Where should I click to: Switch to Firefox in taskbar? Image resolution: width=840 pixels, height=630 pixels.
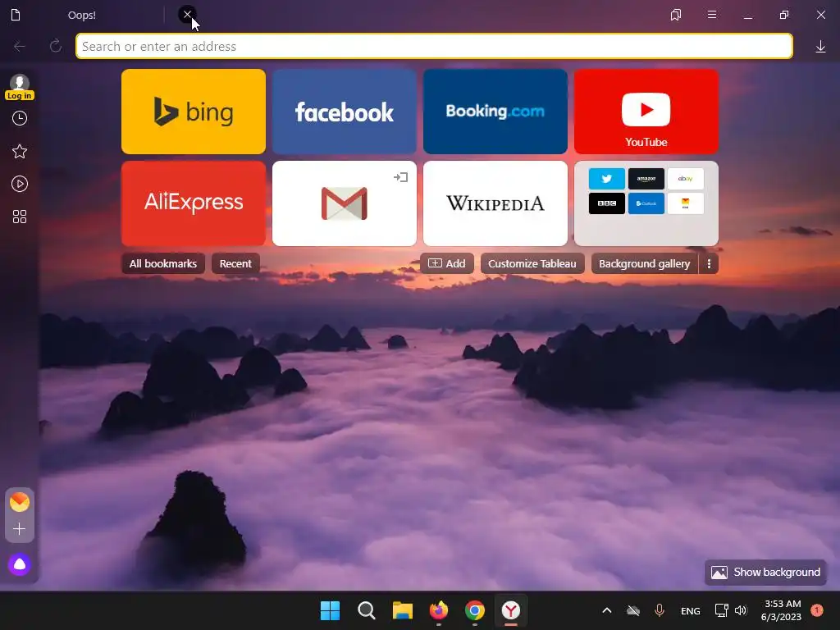(439, 610)
